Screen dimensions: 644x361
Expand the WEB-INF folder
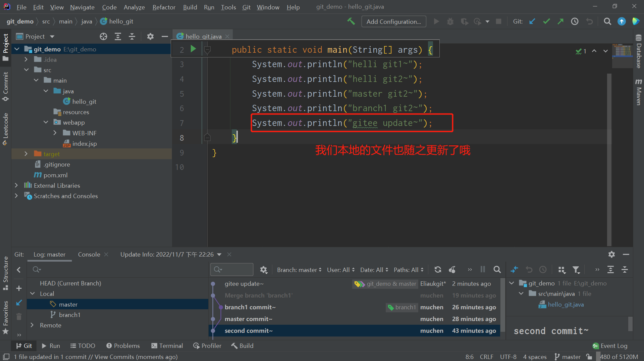[x=55, y=133]
